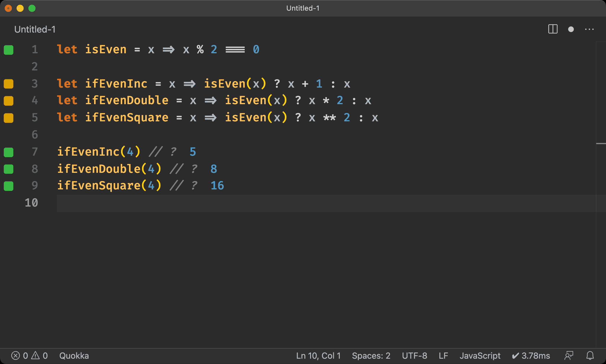The image size is (606, 364).
Task: Click green Quokka indicator on line 1
Action: pyautogui.click(x=9, y=50)
